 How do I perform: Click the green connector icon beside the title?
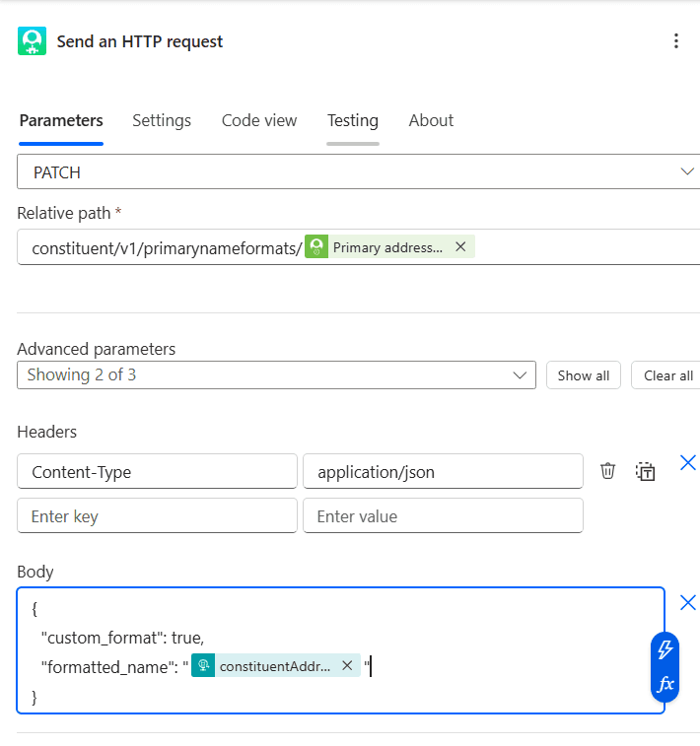pyautogui.click(x=32, y=41)
